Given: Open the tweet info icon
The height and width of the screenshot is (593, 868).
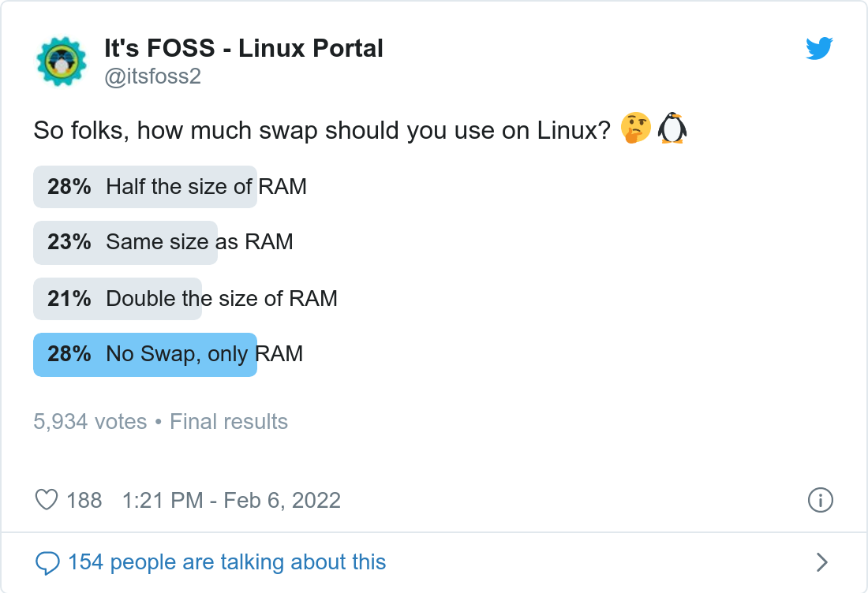Looking at the screenshot, I should (x=821, y=500).
